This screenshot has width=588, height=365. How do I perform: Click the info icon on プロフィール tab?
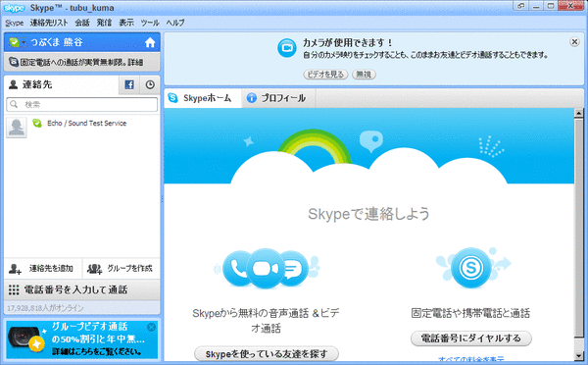pos(252,98)
